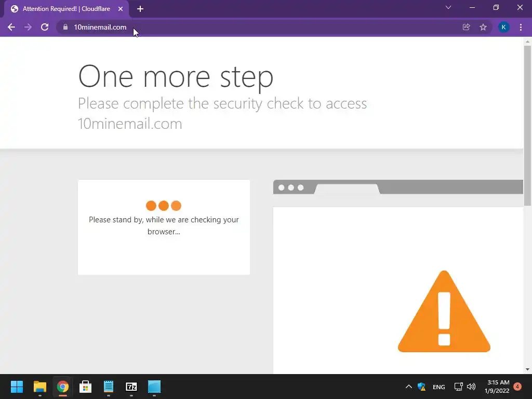The width and height of the screenshot is (532, 399).
Task: Select the Attention Required! Cloudflare tab
Action: [66, 9]
